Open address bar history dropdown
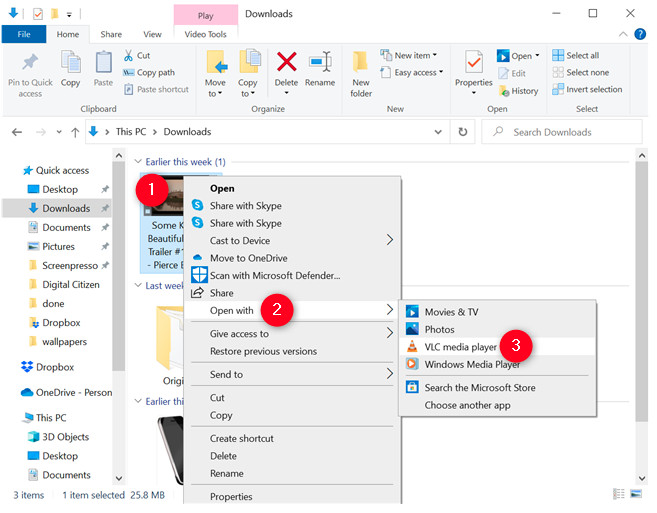Viewport: 657px width, 513px height. tap(438, 132)
